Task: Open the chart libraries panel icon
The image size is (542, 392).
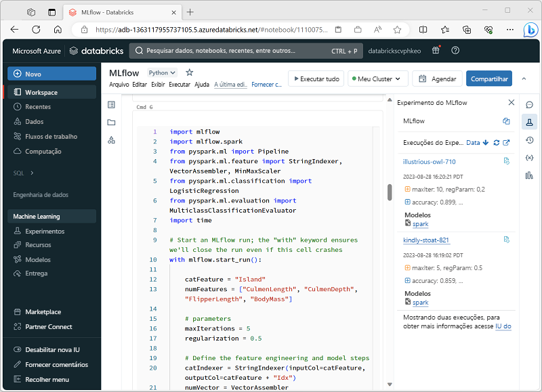Action: point(529,175)
